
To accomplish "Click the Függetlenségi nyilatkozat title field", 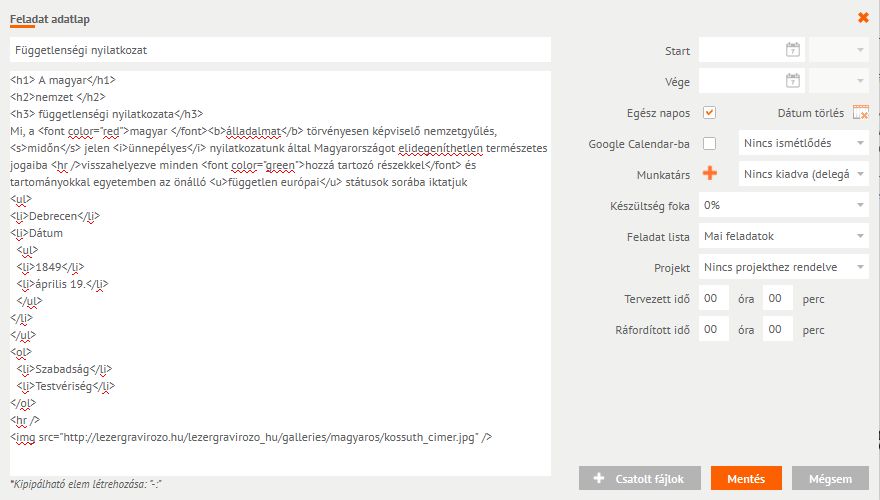I will coord(280,50).
